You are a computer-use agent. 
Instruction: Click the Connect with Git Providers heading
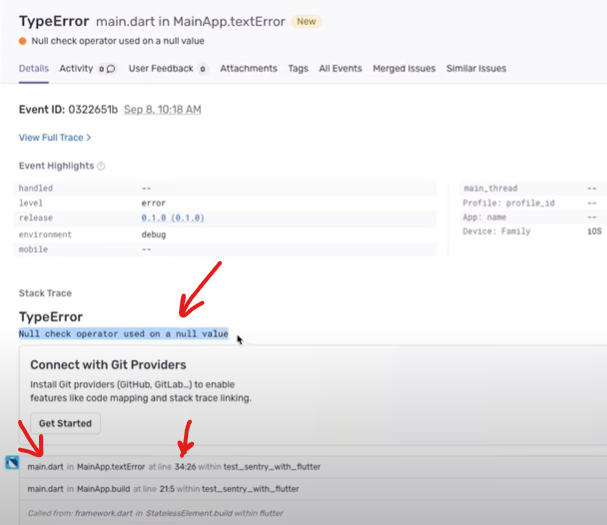108,365
